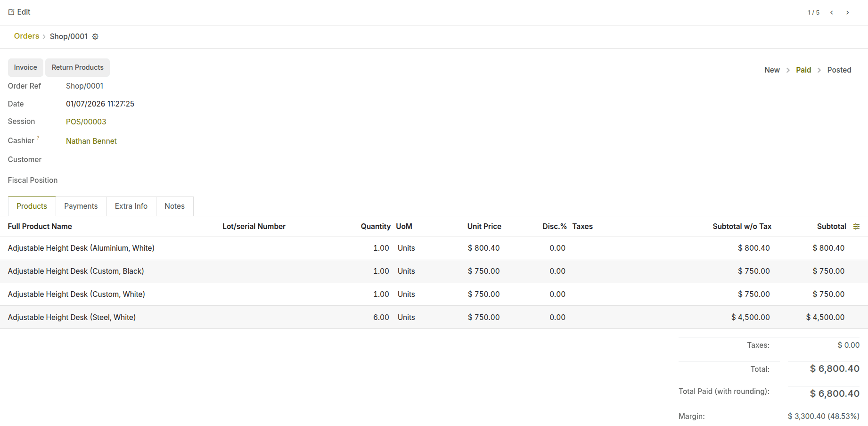Select the Notes tab
Viewport: 868px width, 426px height.
[174, 206]
